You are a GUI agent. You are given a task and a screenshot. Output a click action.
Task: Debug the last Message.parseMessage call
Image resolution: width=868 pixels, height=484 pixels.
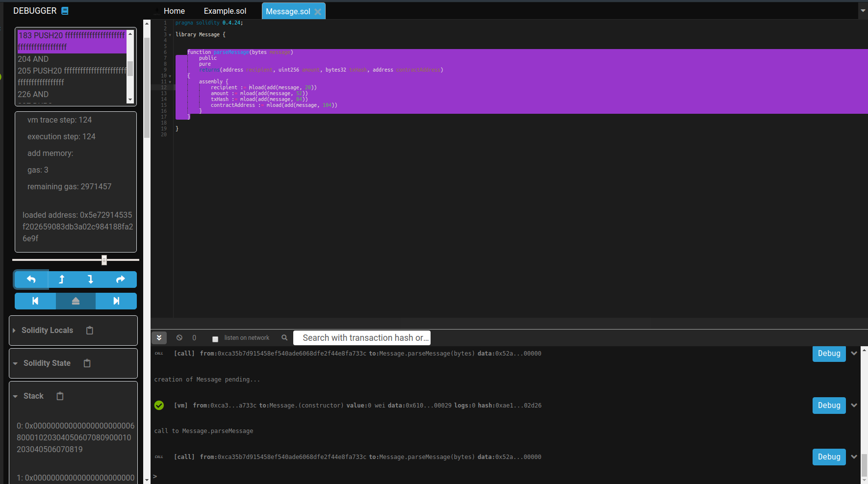point(829,457)
